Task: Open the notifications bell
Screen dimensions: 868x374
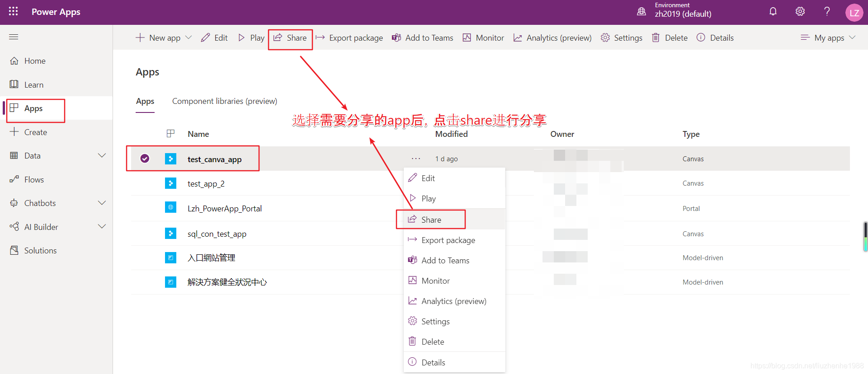Action: pyautogui.click(x=773, y=12)
